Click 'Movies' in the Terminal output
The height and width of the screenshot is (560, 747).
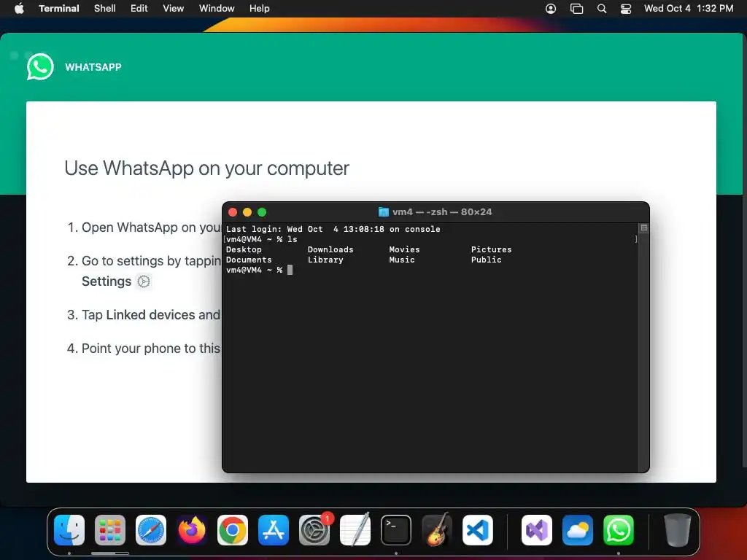pos(404,249)
